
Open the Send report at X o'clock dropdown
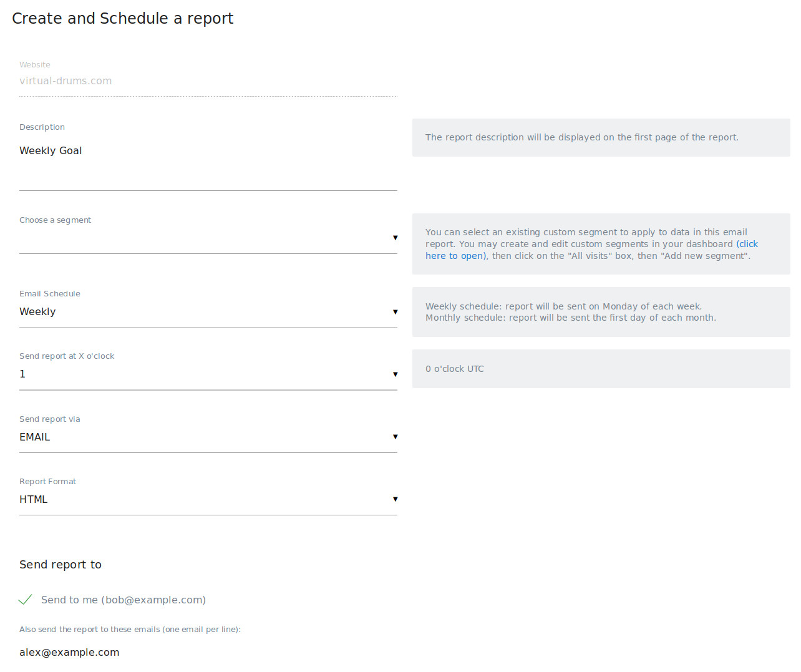(208, 374)
